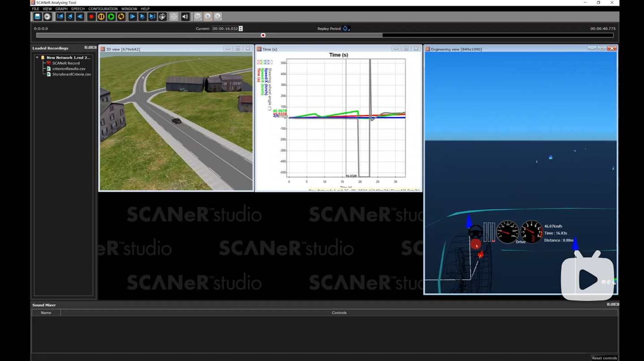
Task: Toggle the orange loop replay icon
Action: 121,17
